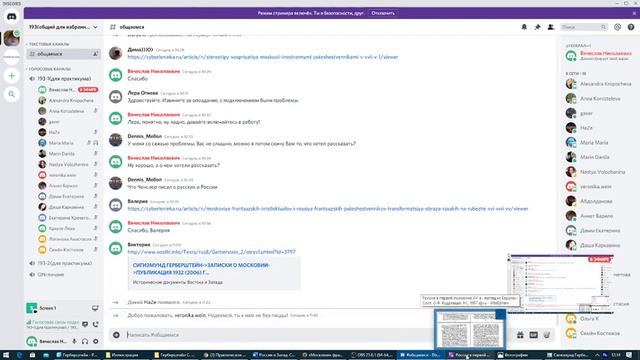The height and width of the screenshot is (360, 640).
Task: Open the cyberleninka link posted by Дима
Action: pos(263,57)
